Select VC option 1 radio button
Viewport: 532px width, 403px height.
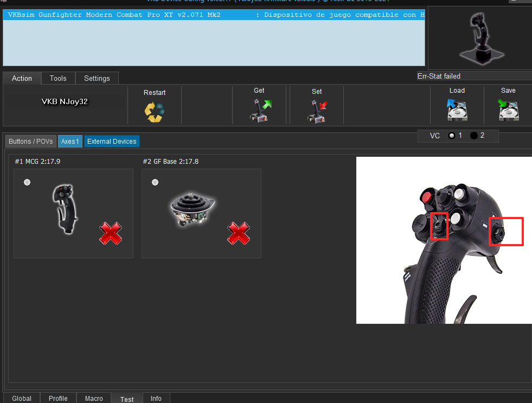[x=451, y=136]
